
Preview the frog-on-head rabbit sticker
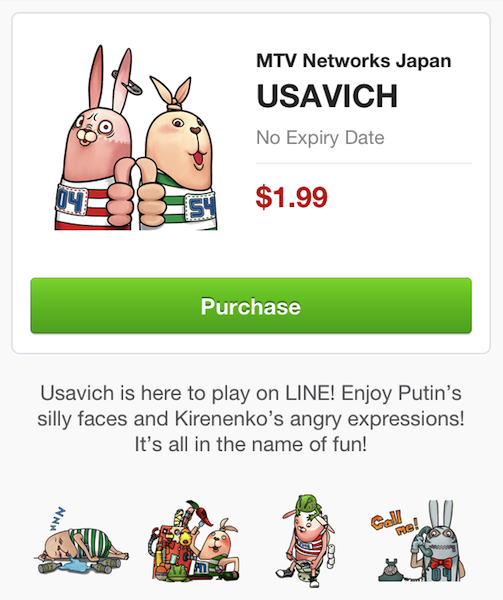(x=306, y=541)
